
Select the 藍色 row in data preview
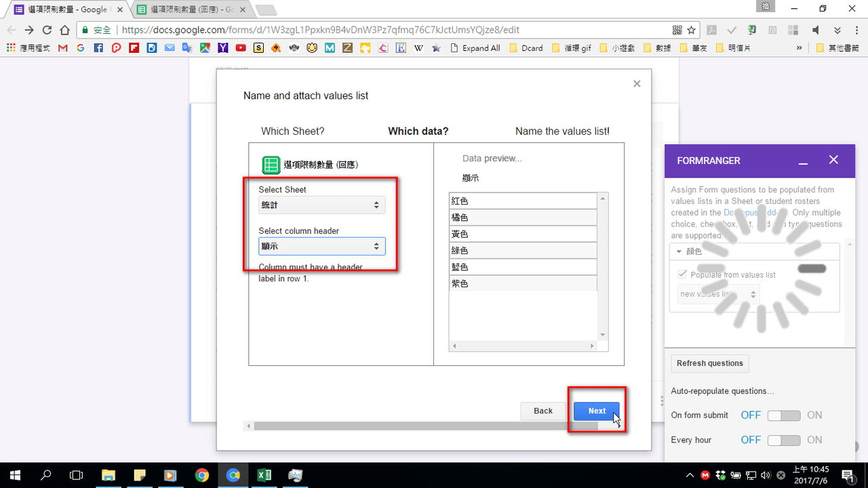523,267
